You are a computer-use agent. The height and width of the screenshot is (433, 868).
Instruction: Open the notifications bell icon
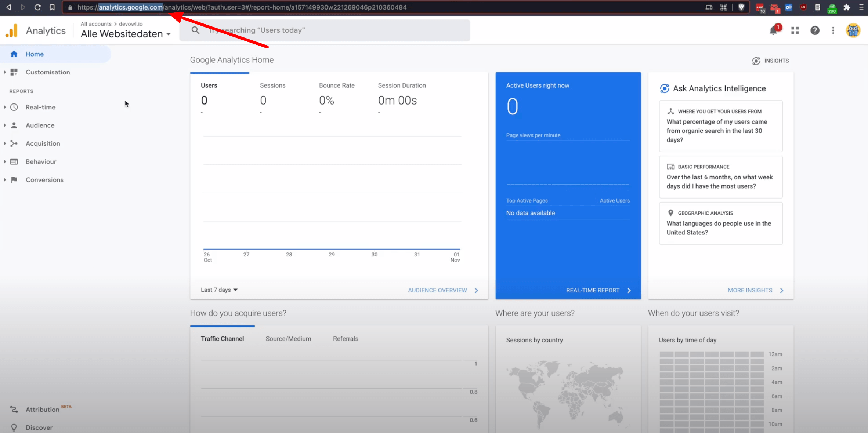774,30
